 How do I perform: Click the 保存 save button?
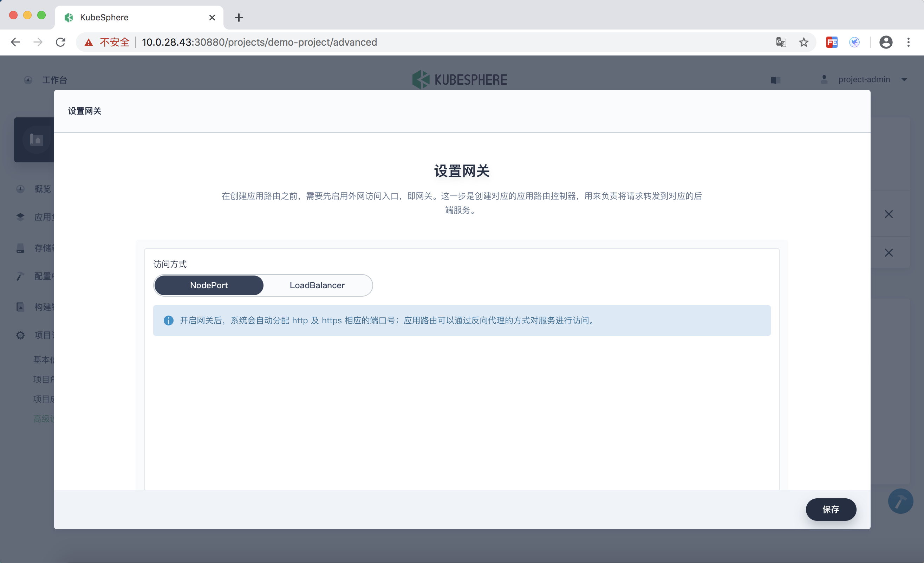[831, 509]
